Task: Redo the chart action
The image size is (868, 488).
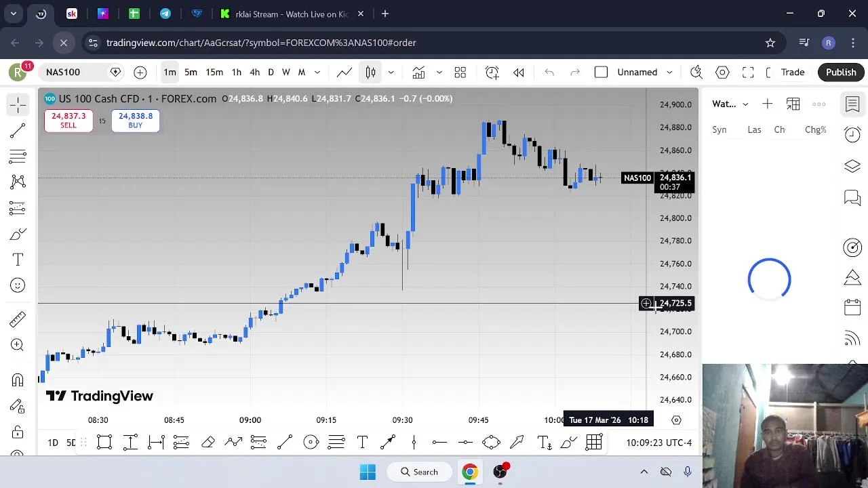Action: coord(575,72)
